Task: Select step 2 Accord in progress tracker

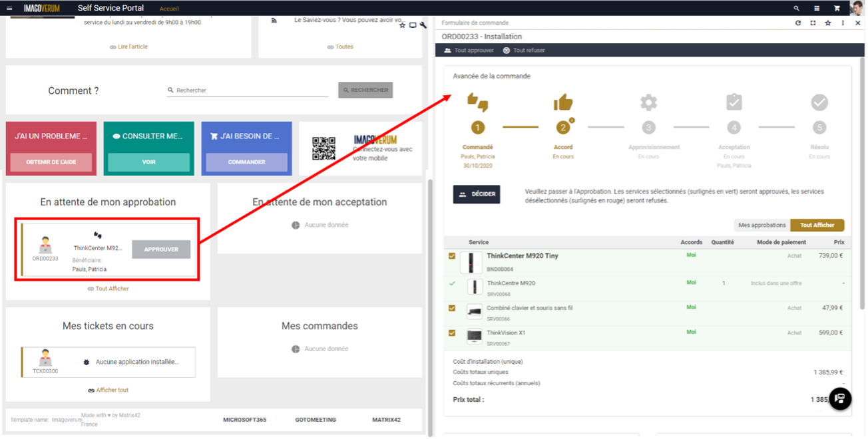Action: click(563, 128)
